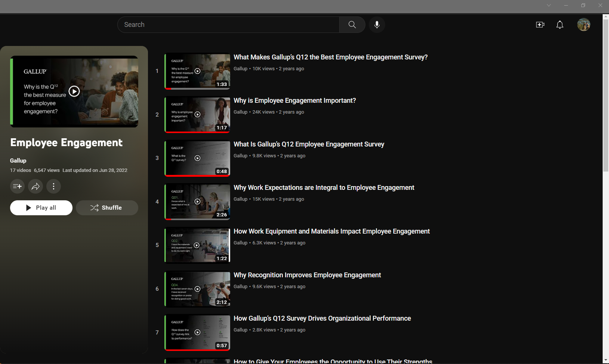The image size is (609, 364).
Task: Click the 'Employee Engagement' playlist title
Action: pyautogui.click(x=66, y=143)
